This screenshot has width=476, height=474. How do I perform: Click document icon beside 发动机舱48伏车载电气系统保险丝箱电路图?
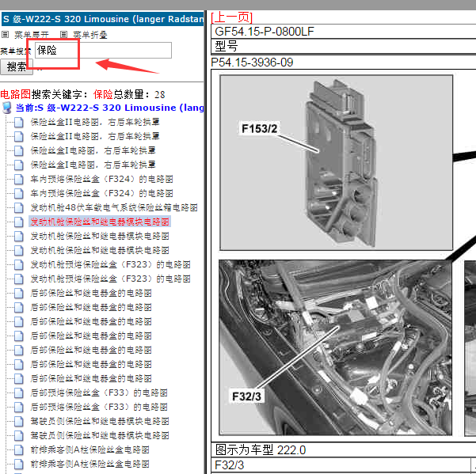18,208
